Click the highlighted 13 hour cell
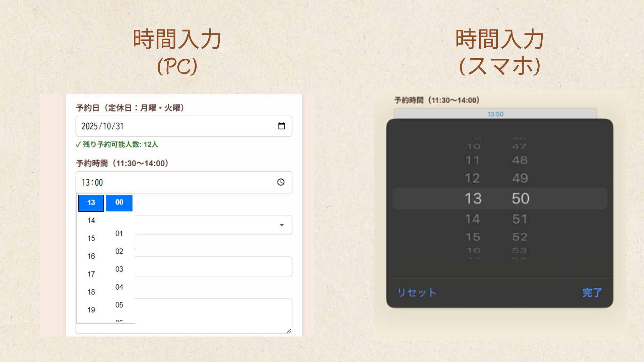 [x=91, y=203]
